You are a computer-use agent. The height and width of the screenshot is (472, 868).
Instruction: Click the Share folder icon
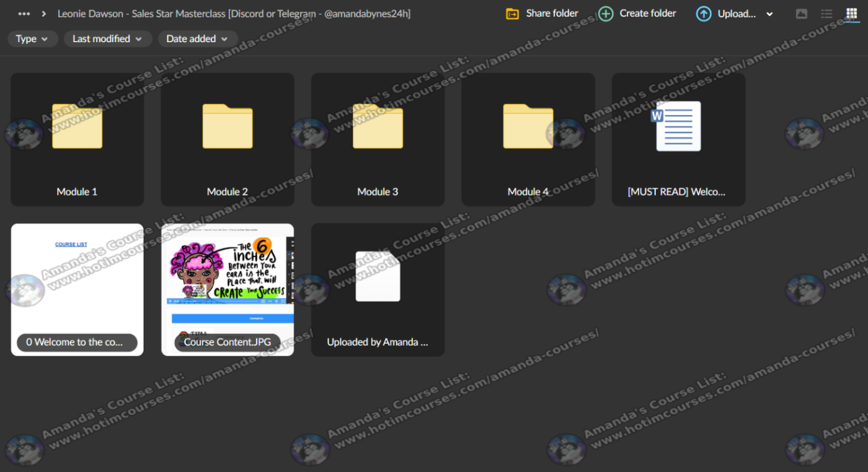tap(512, 14)
